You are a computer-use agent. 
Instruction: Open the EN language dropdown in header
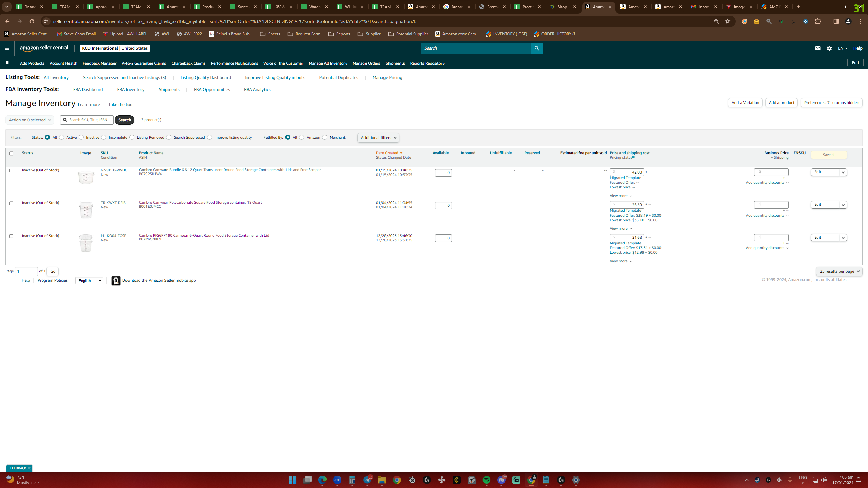pyautogui.click(x=843, y=48)
